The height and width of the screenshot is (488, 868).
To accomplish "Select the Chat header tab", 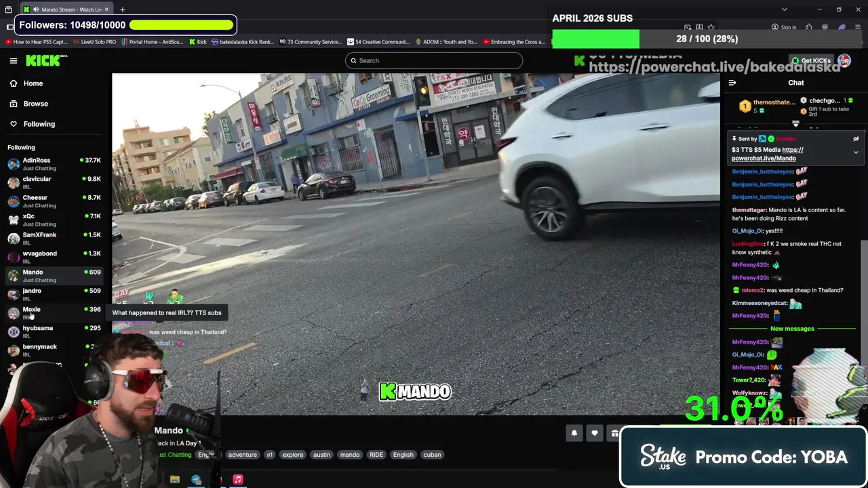I will coord(796,83).
